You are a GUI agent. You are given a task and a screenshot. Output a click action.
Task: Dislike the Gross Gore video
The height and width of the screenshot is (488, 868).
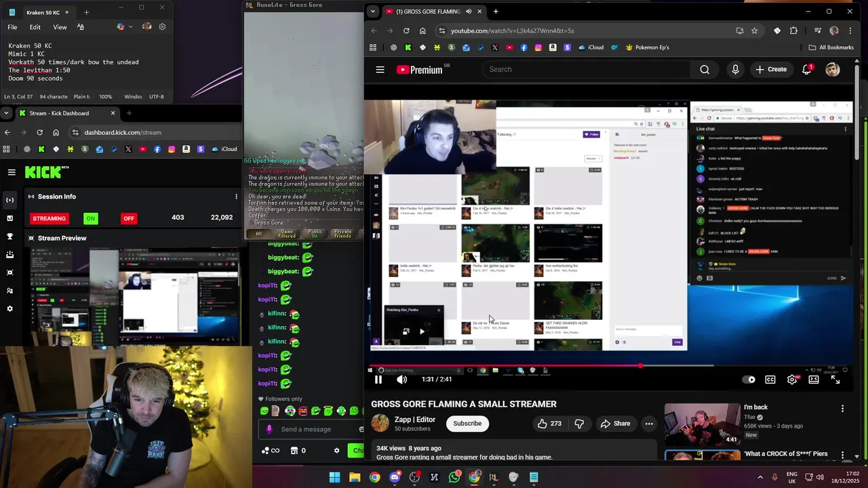click(579, 424)
